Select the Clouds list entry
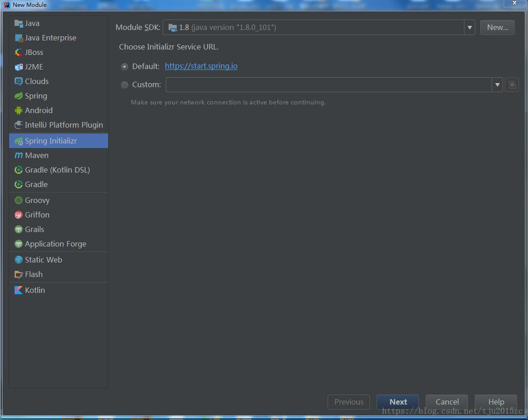This screenshot has width=528, height=420. [59, 81]
